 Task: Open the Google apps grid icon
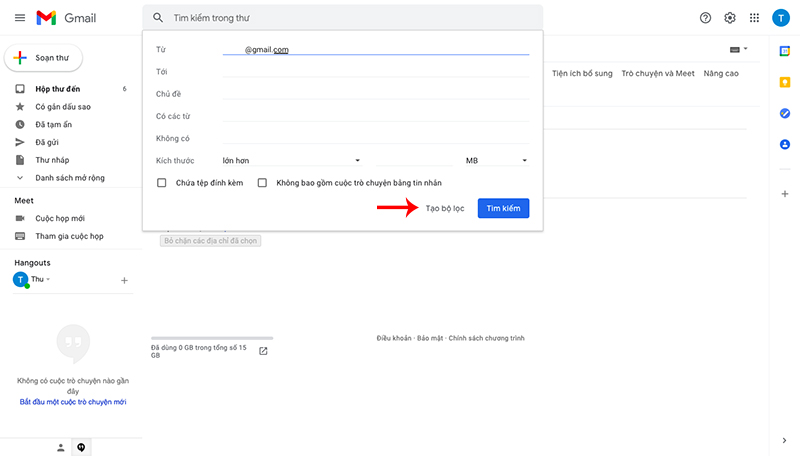pyautogui.click(x=754, y=18)
